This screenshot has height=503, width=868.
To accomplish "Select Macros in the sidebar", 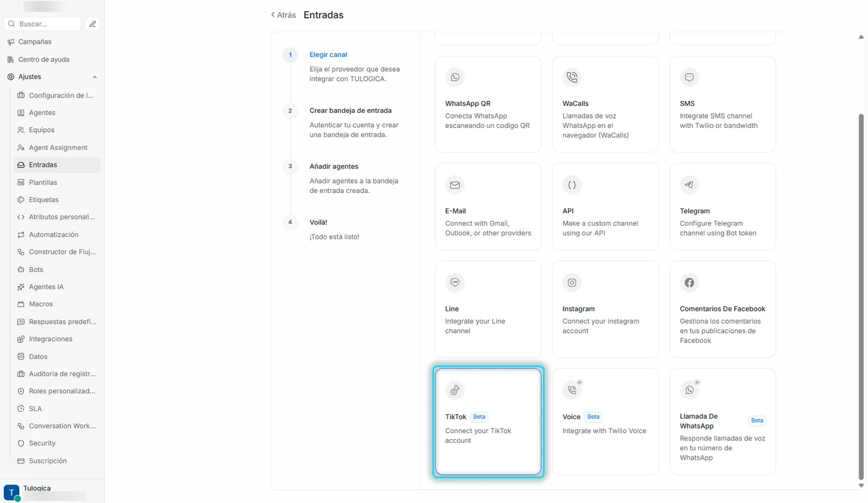I will 56,304.
